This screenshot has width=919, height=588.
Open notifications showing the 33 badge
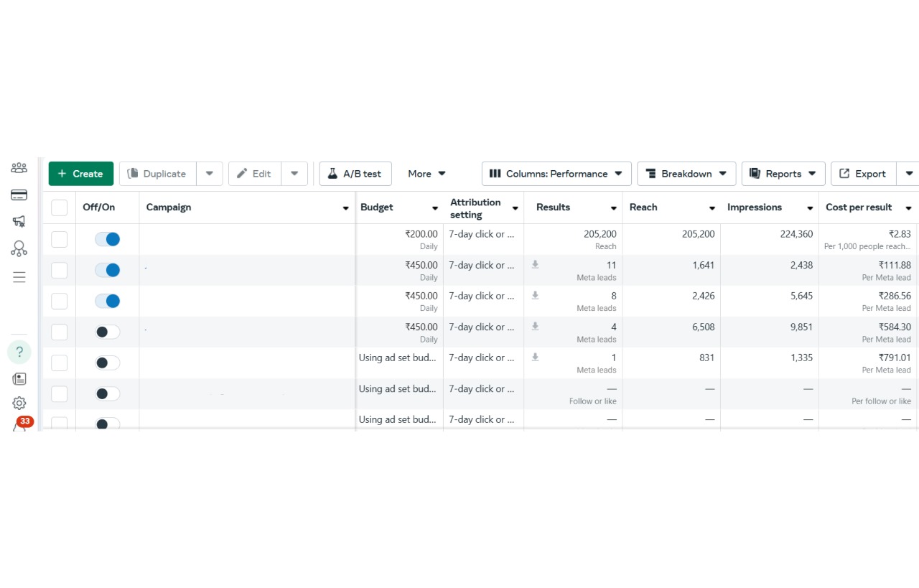[x=22, y=425]
